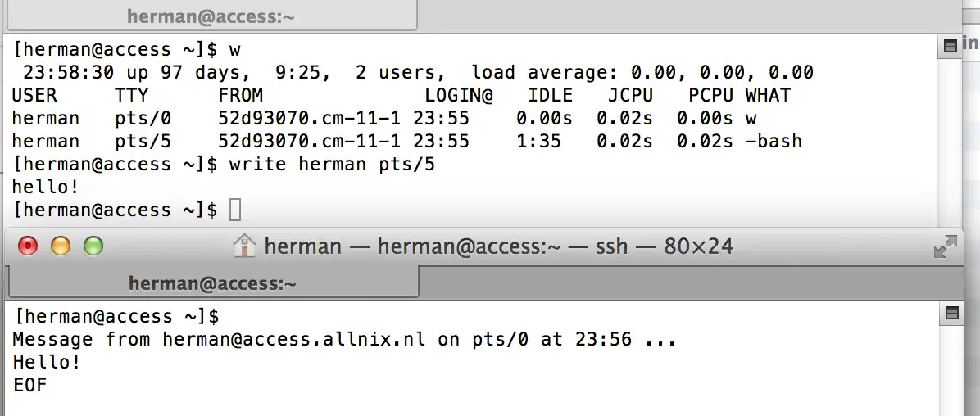980x416 pixels.
Task: Close the ssh terminal with red button
Action: [x=28, y=246]
